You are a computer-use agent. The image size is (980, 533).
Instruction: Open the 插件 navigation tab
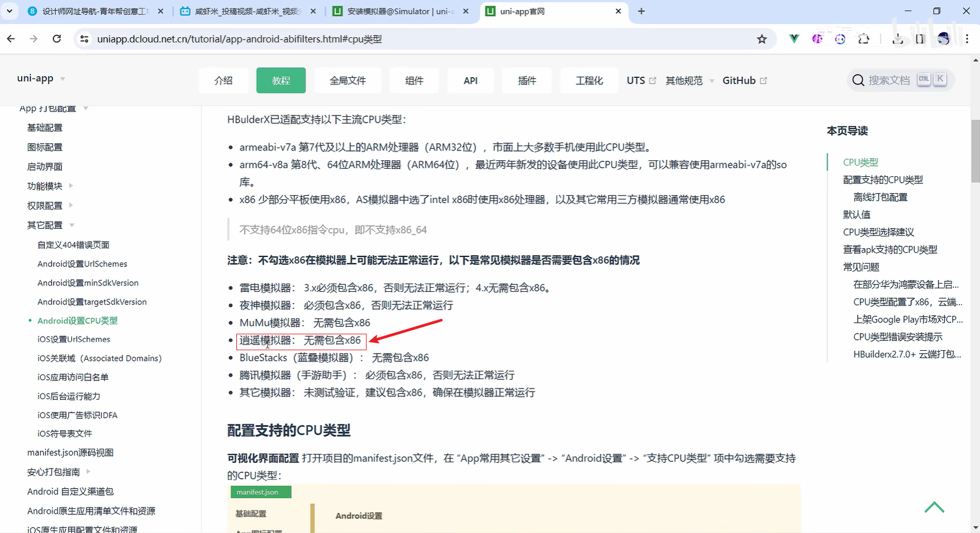[527, 80]
